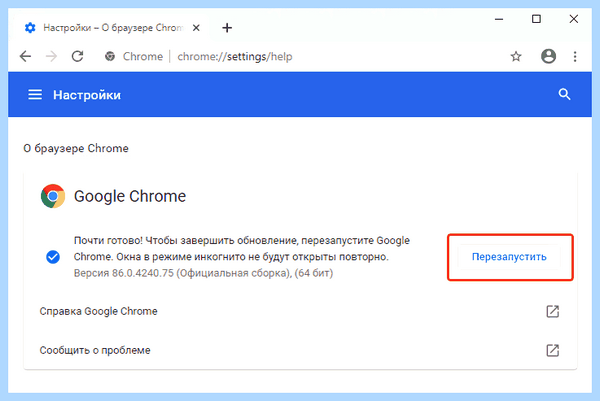Open Chrome's three-dot menu
The height and width of the screenshot is (401, 600).
(x=575, y=57)
